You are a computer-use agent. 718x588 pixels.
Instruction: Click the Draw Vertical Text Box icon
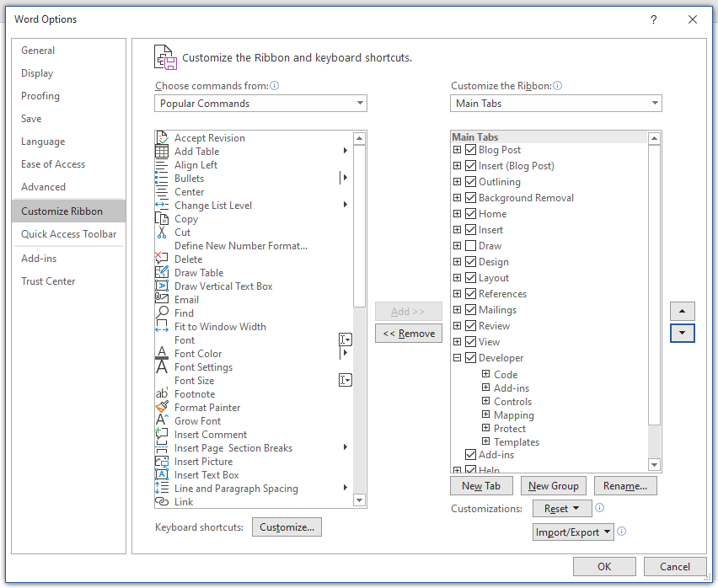pyautogui.click(x=162, y=286)
